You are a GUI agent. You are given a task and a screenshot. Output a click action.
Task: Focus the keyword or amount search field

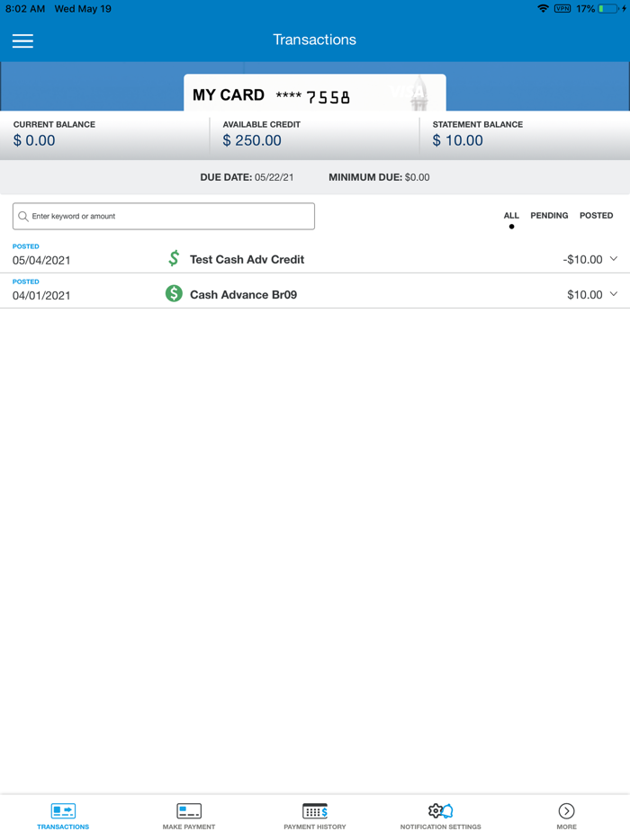click(x=164, y=217)
